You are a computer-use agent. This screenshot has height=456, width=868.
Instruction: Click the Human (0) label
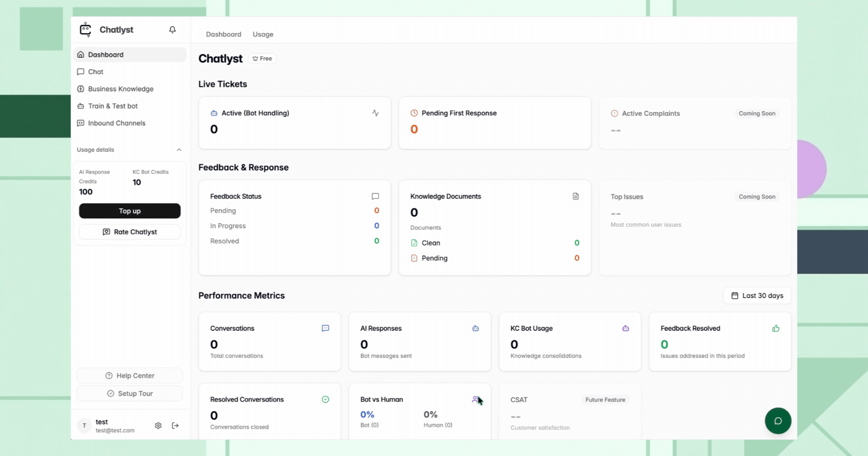438,425
